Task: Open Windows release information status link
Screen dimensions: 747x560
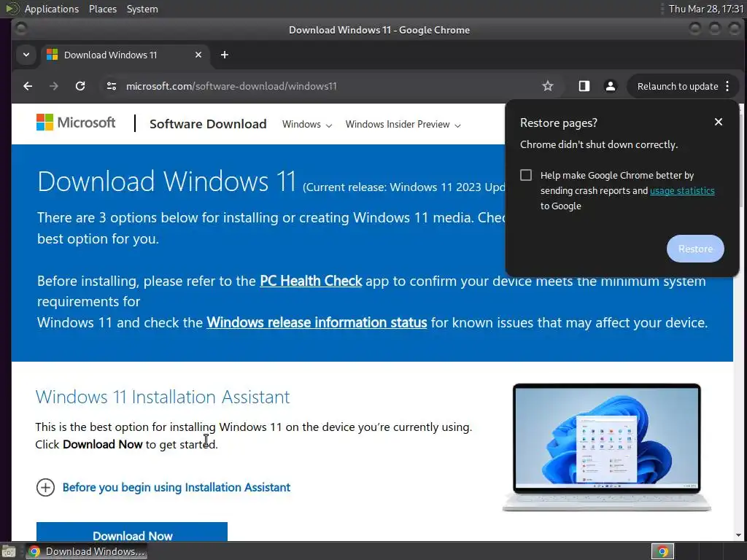Action: click(x=317, y=322)
